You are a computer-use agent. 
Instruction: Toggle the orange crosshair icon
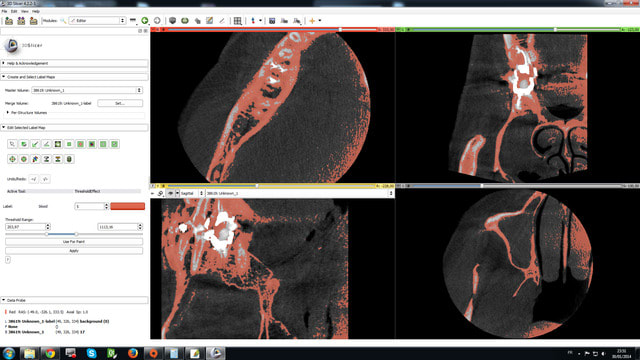[312, 20]
